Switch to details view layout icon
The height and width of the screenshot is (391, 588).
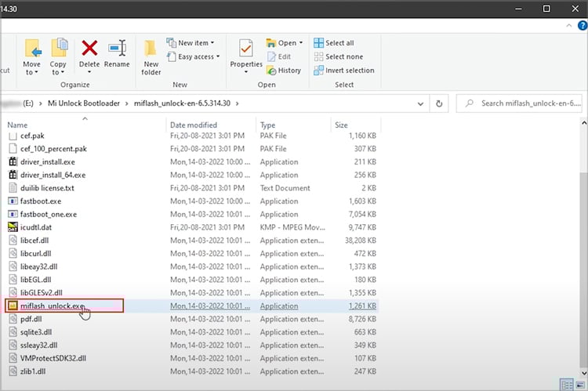coord(566,384)
